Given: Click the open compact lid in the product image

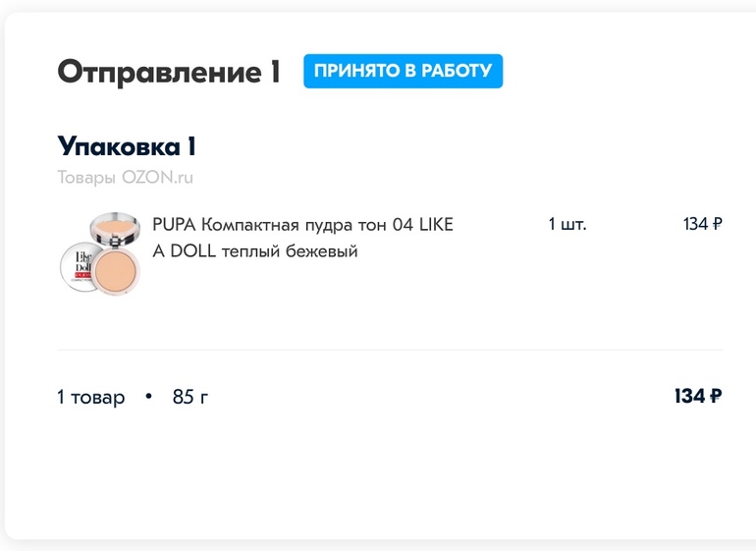Looking at the screenshot, I should [114, 226].
